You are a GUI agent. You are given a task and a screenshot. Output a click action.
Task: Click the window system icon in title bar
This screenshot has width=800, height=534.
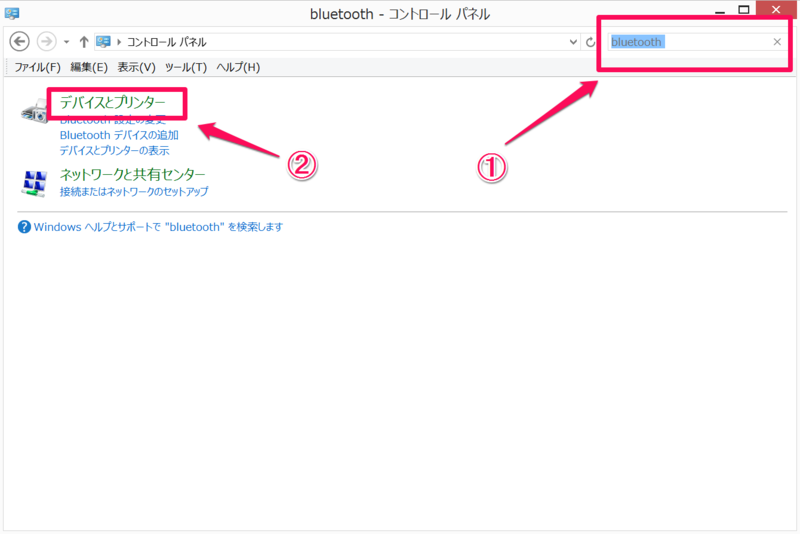(x=12, y=13)
